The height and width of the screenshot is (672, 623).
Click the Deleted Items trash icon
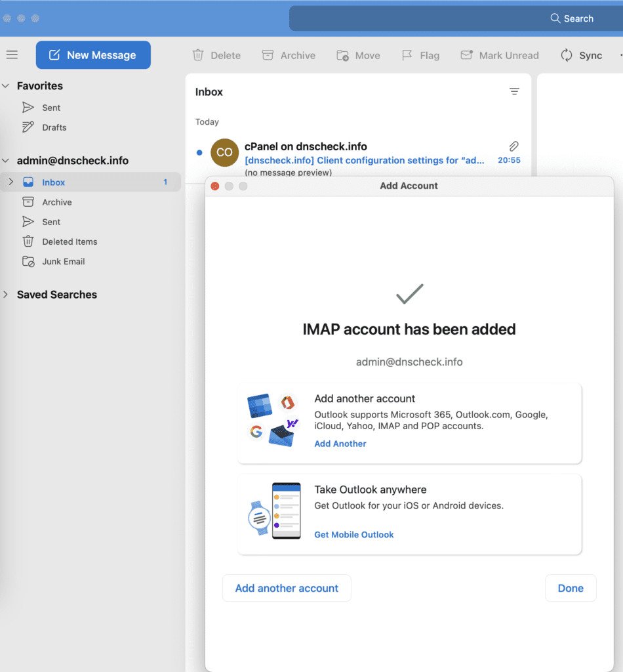pos(28,241)
